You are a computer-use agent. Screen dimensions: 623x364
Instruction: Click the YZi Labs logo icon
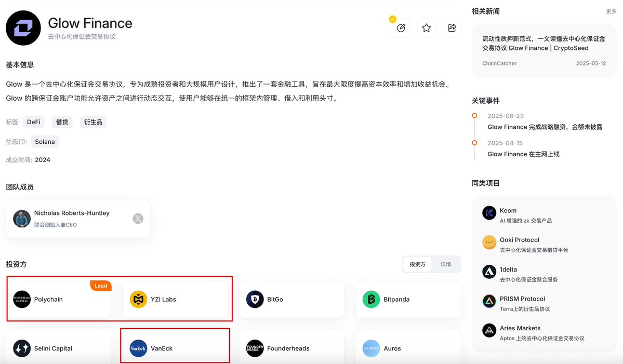pos(138,299)
